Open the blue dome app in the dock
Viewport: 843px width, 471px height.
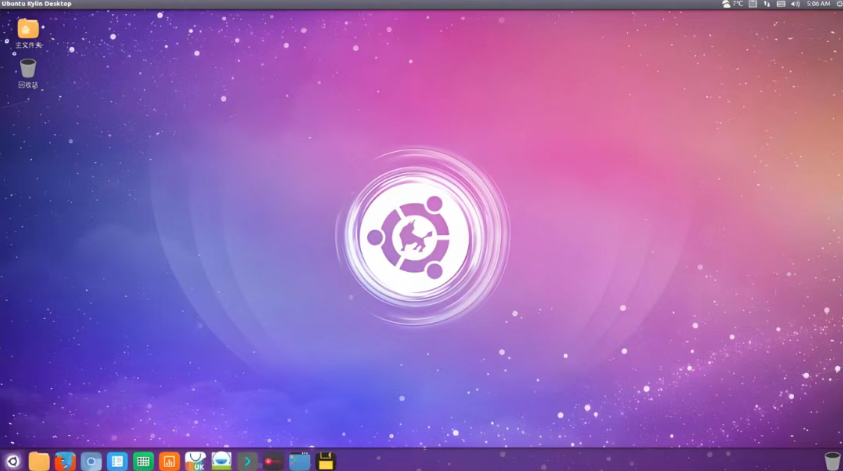point(221,461)
